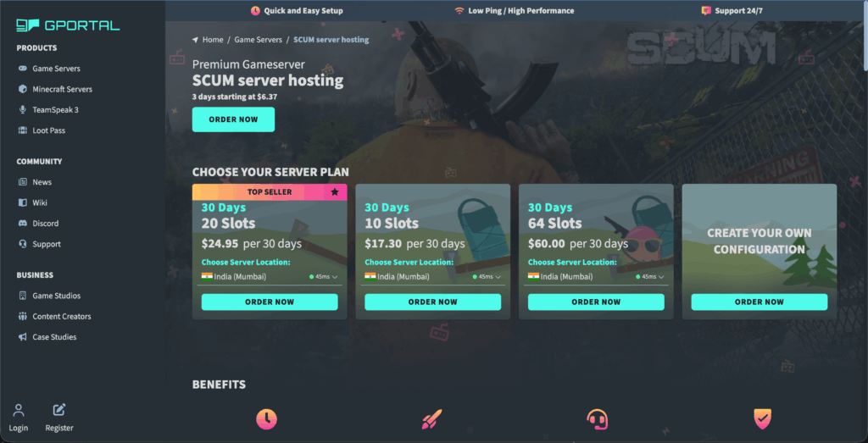Click the Register label
The width and height of the screenshot is (868, 443).
click(59, 428)
